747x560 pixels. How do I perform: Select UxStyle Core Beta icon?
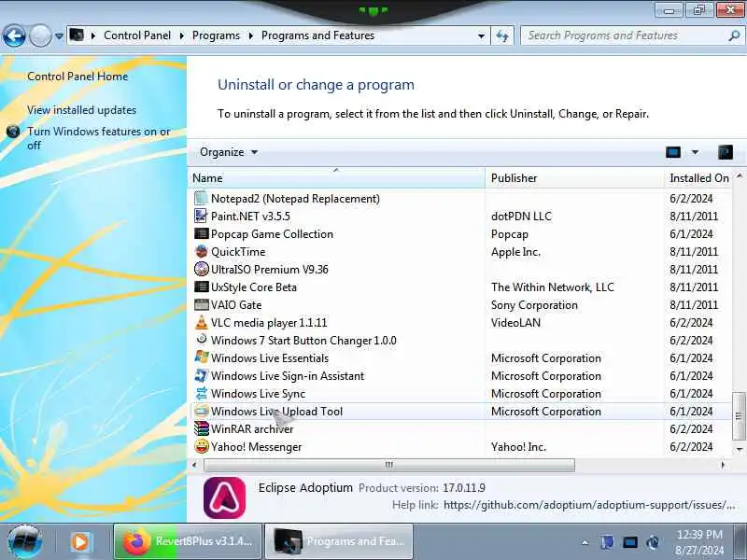[x=201, y=287]
